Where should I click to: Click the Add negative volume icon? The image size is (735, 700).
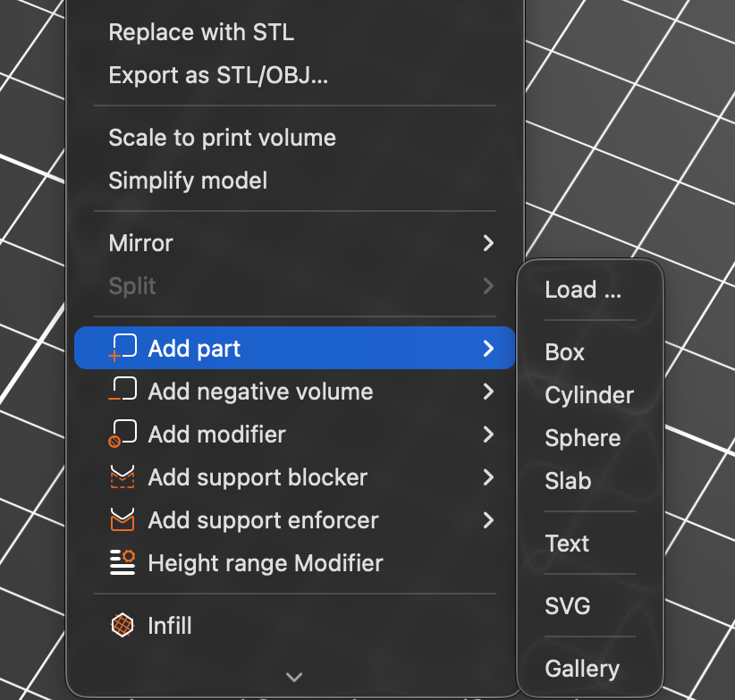click(122, 390)
